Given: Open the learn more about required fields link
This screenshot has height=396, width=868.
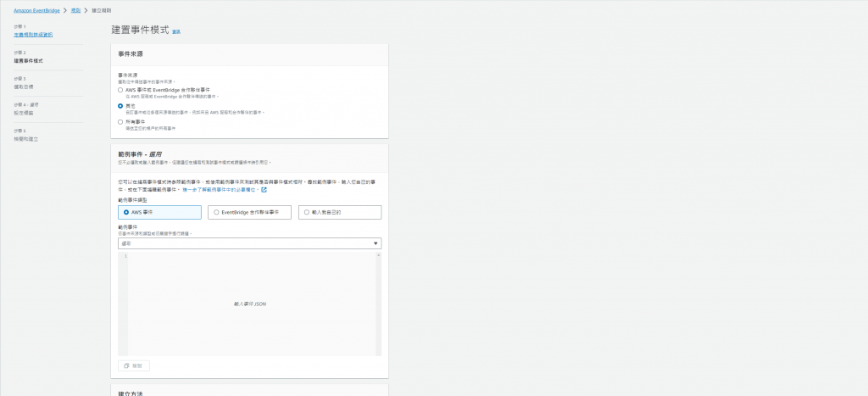Looking at the screenshot, I should pos(221,189).
